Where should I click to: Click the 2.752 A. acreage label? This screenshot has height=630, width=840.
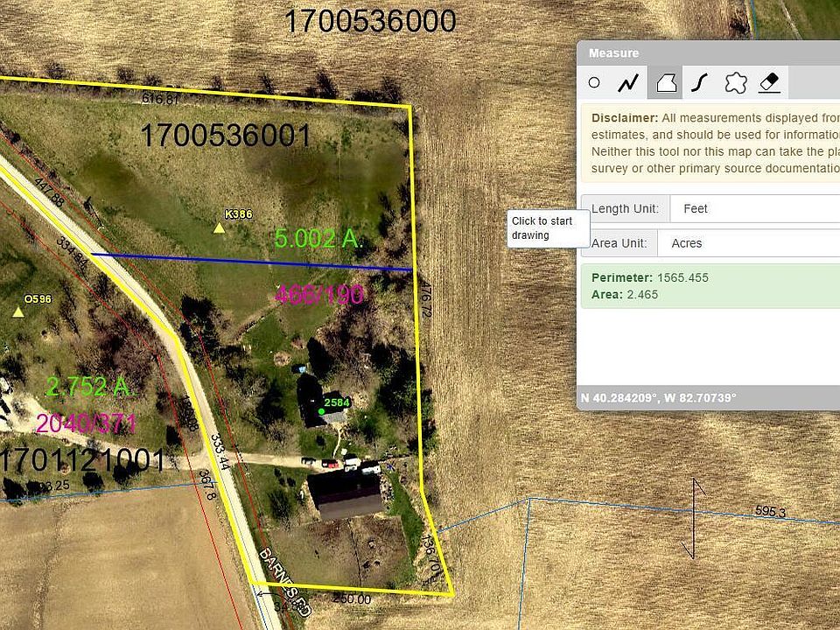point(88,386)
